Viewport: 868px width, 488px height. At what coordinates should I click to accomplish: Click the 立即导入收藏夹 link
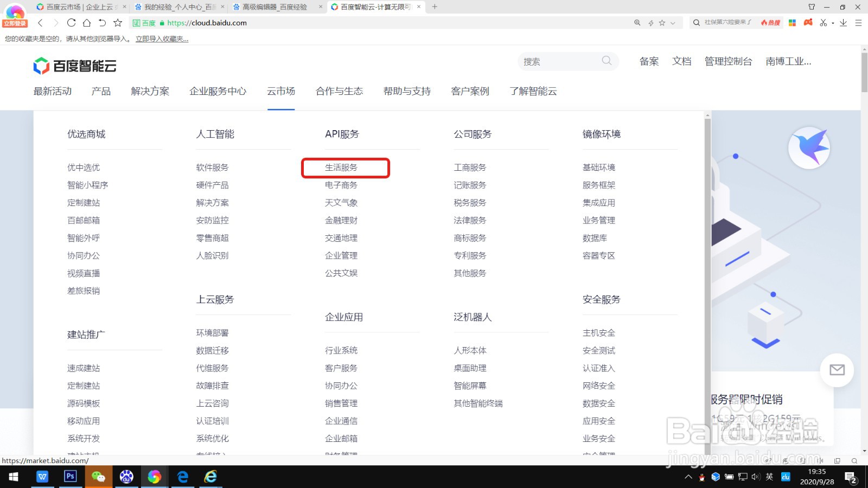pyautogui.click(x=162, y=39)
